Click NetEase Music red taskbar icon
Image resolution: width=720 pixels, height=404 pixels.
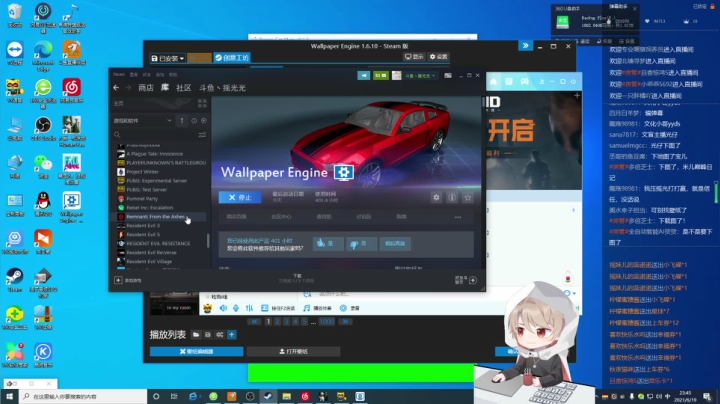[x=305, y=396]
